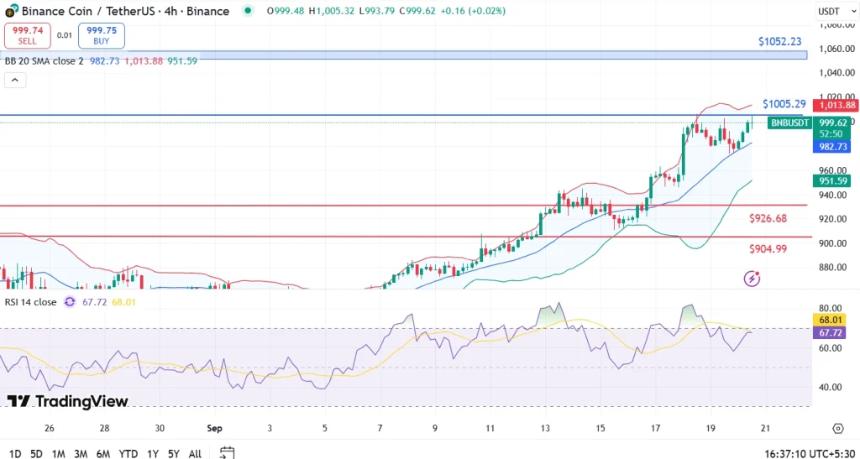860x459 pixels.
Task: Switch to 1M time range
Action: pos(58,454)
